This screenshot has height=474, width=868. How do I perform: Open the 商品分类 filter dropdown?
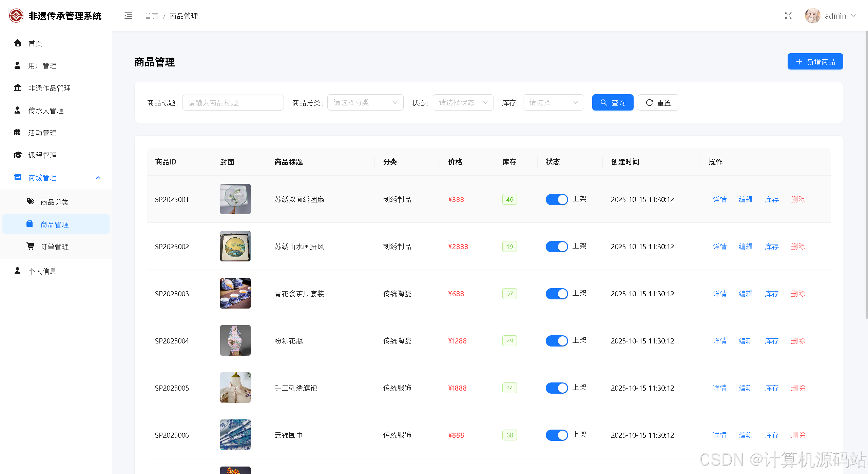point(365,102)
